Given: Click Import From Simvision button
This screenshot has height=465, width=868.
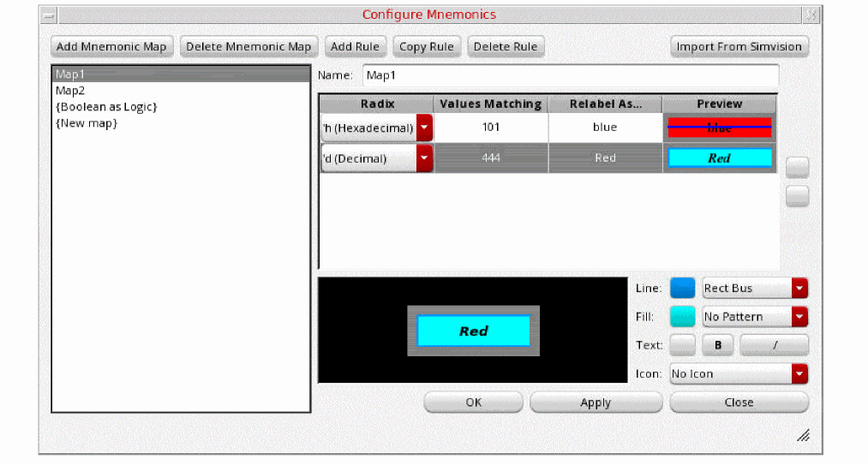Looking at the screenshot, I should [x=739, y=46].
